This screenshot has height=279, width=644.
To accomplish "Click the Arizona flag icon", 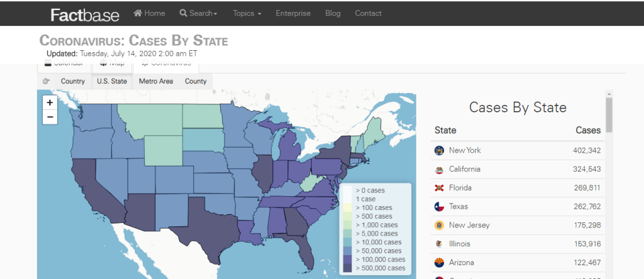I will pos(439,262).
